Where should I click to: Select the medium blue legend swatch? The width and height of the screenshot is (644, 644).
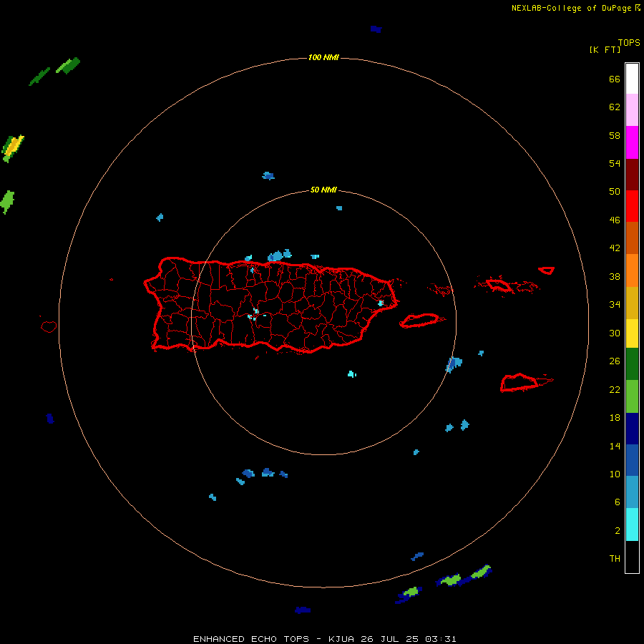(x=632, y=460)
